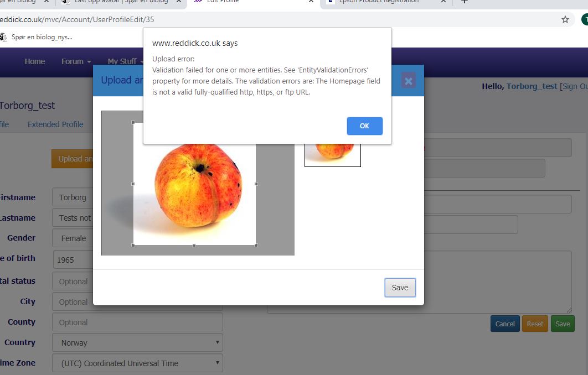Select the bottom-right crop corner handle
This screenshot has width=588, height=375.
click(x=256, y=245)
